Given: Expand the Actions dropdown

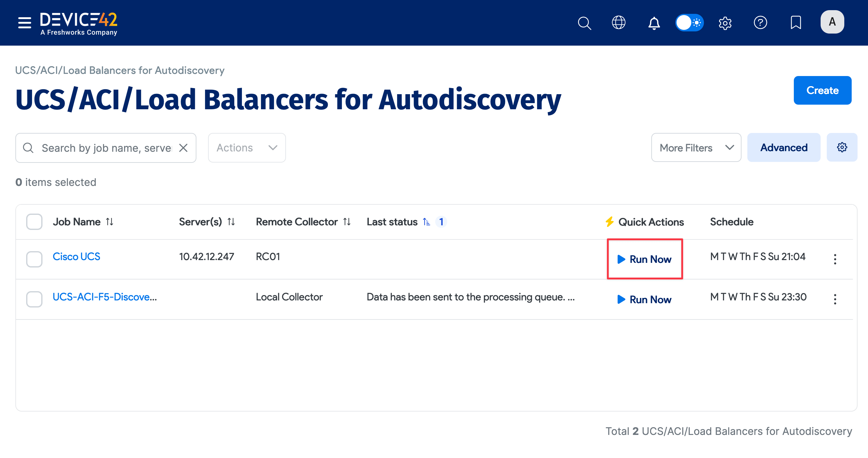Looking at the screenshot, I should click(247, 148).
